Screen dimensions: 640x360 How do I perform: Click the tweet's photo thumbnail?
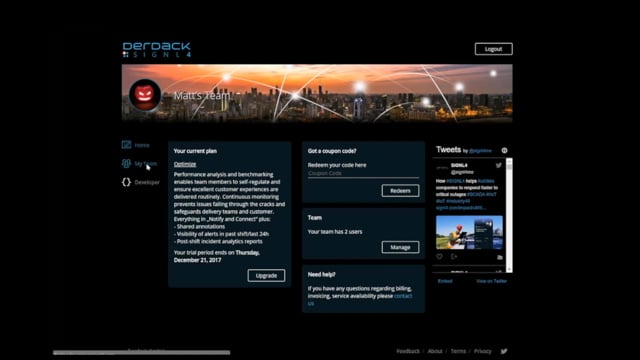click(x=469, y=232)
